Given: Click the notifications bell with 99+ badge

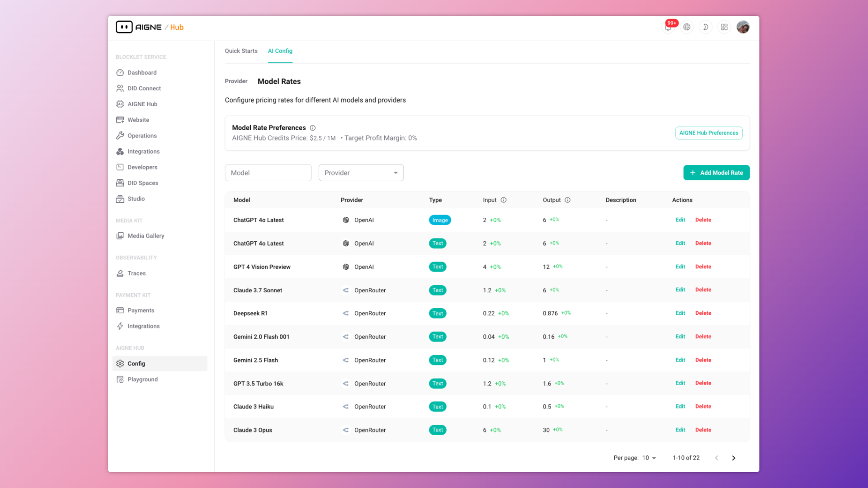Looking at the screenshot, I should coord(668,27).
